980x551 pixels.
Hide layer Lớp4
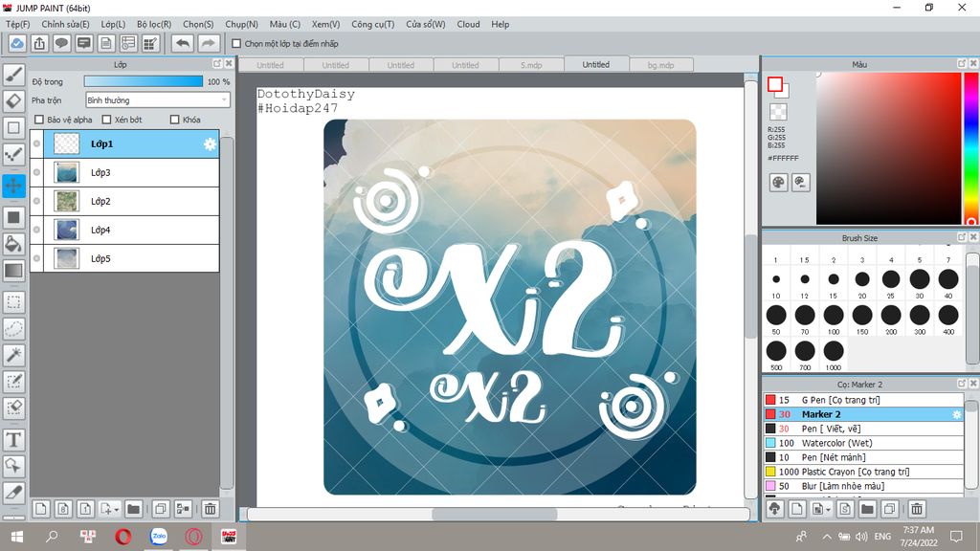coord(37,230)
